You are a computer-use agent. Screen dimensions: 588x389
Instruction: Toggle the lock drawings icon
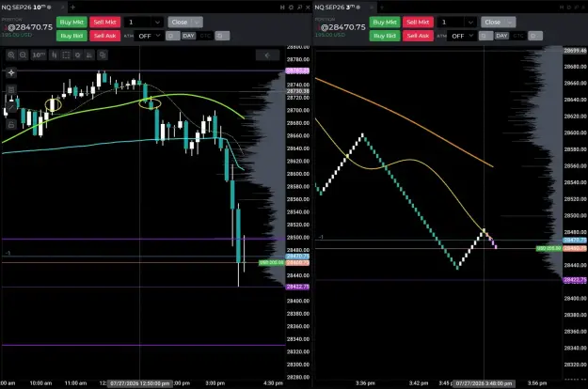click(x=11, y=124)
